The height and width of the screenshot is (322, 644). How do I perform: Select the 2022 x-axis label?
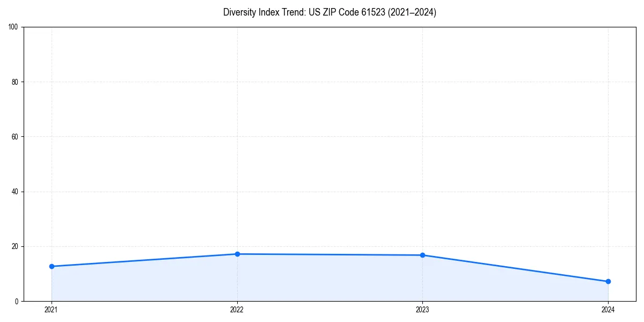coord(237,310)
